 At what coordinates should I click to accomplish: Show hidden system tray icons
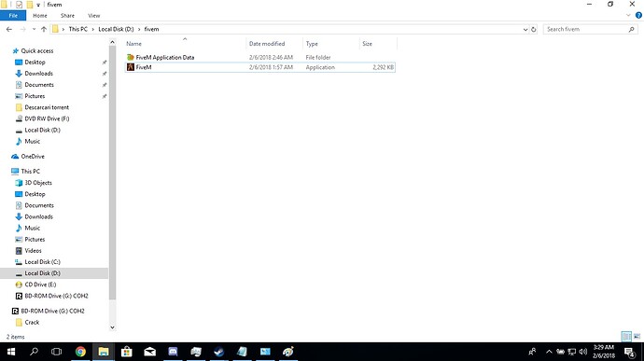549,352
